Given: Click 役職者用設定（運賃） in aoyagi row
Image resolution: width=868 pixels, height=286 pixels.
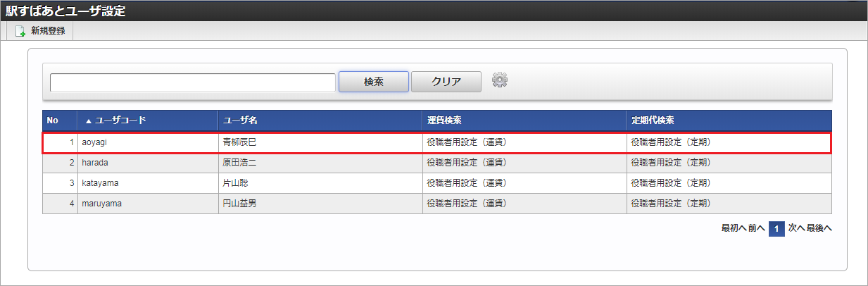Looking at the screenshot, I should coord(467,142).
